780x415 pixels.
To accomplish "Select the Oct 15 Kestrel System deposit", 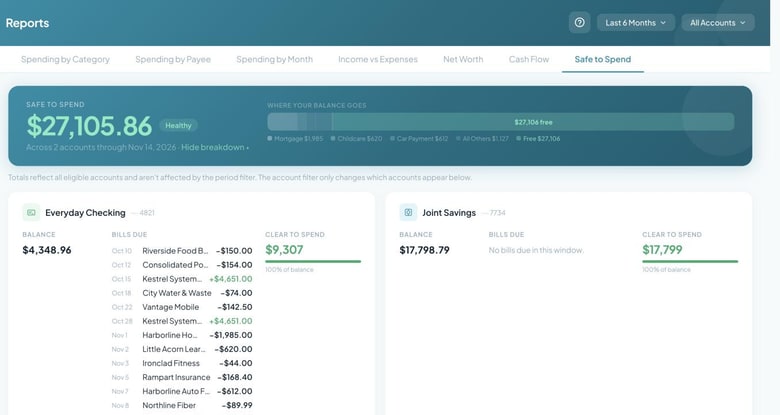I will [182, 279].
